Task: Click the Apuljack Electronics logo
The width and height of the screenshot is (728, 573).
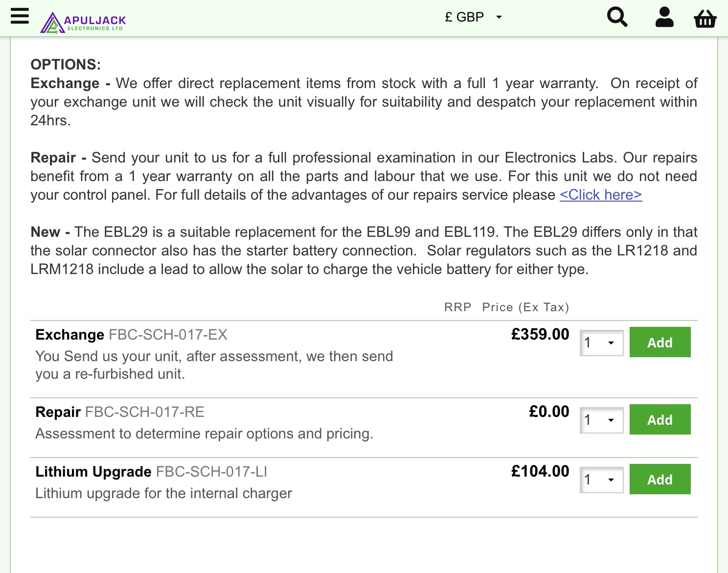Action: point(83,22)
